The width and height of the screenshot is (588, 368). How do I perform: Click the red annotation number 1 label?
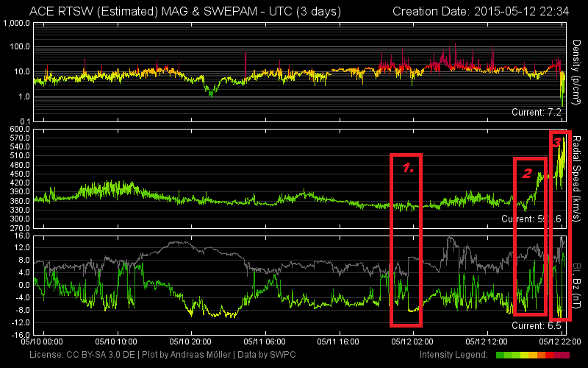pyautogui.click(x=408, y=169)
